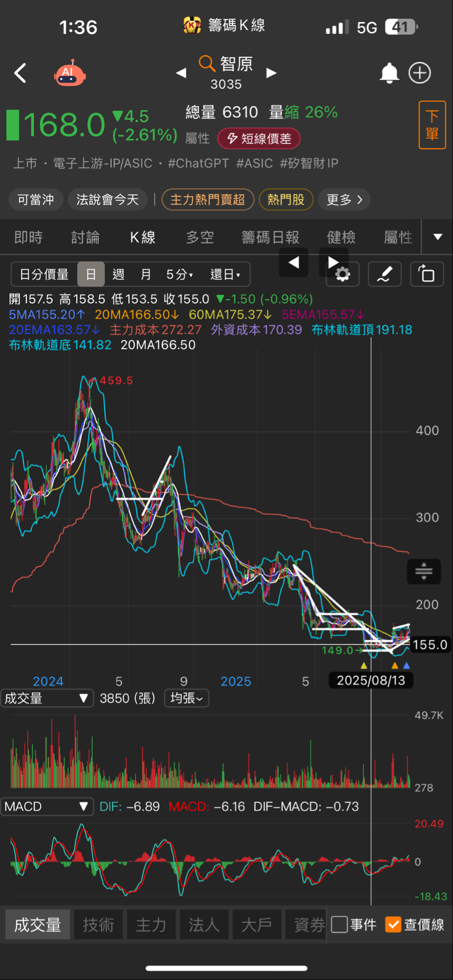Select the 法說會今天 tag

point(108,199)
